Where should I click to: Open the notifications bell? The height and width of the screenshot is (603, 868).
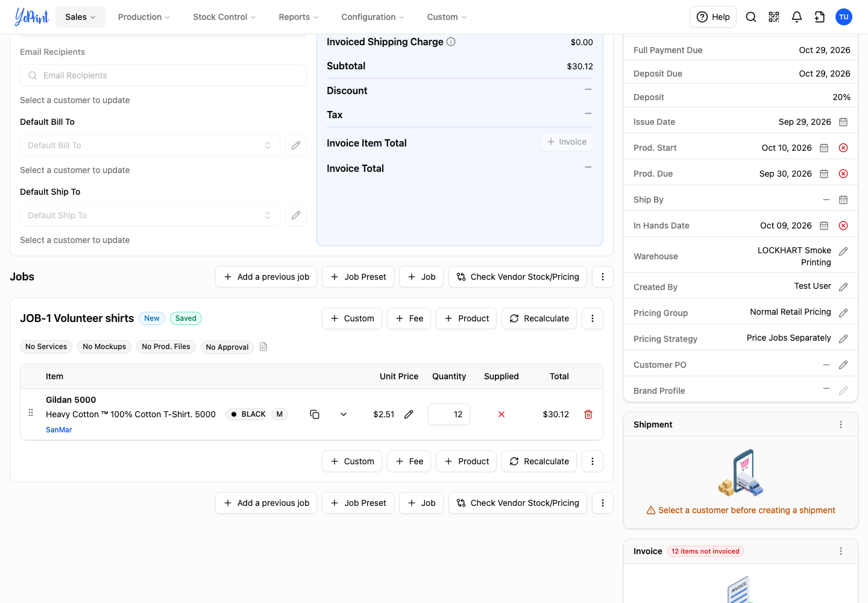[x=797, y=17]
